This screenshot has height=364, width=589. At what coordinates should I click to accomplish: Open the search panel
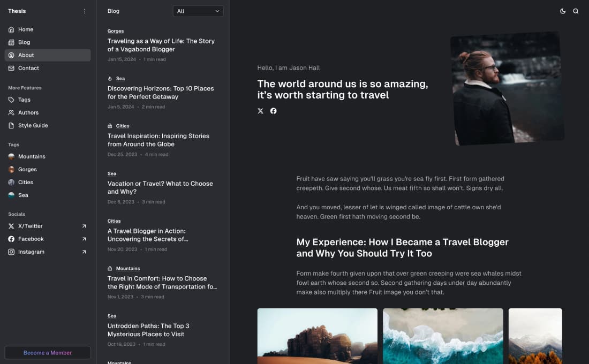[x=576, y=11]
